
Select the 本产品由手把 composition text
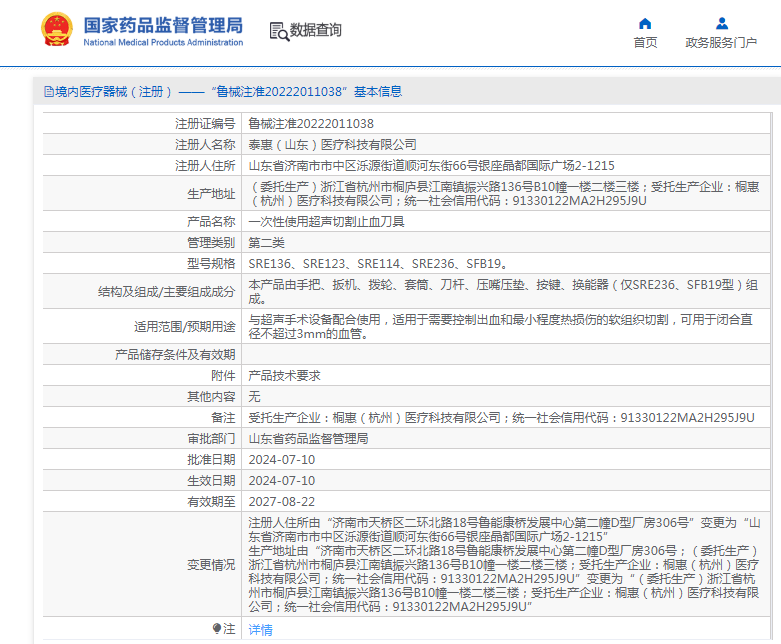click(x=503, y=292)
